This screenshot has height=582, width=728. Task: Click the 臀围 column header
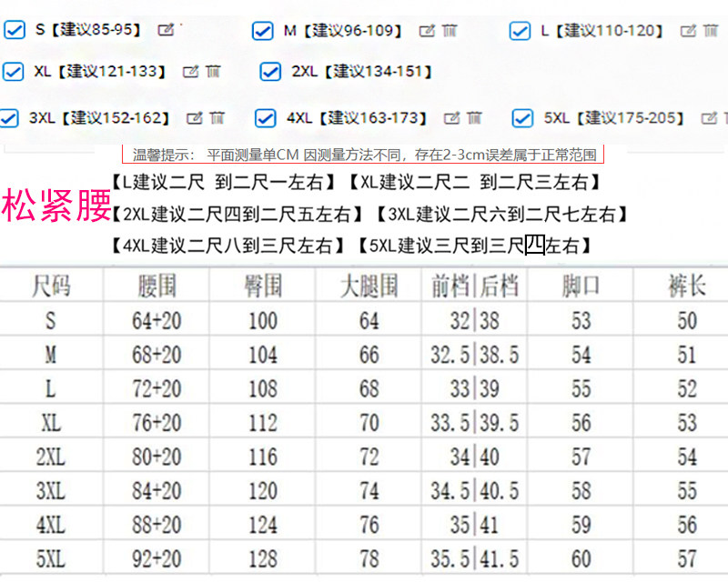[x=263, y=286]
